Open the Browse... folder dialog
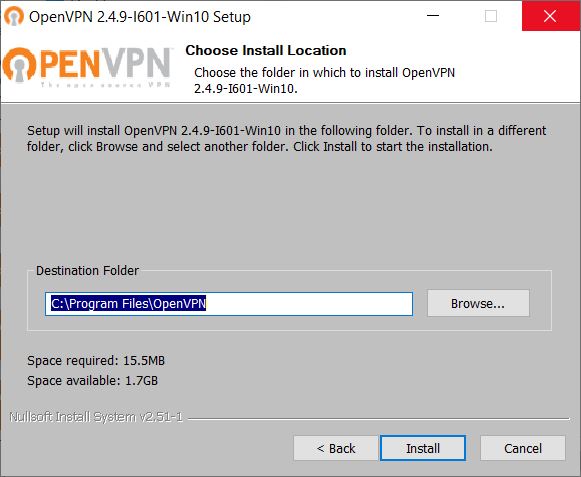Screen dimensions: 581x477 [478, 303]
